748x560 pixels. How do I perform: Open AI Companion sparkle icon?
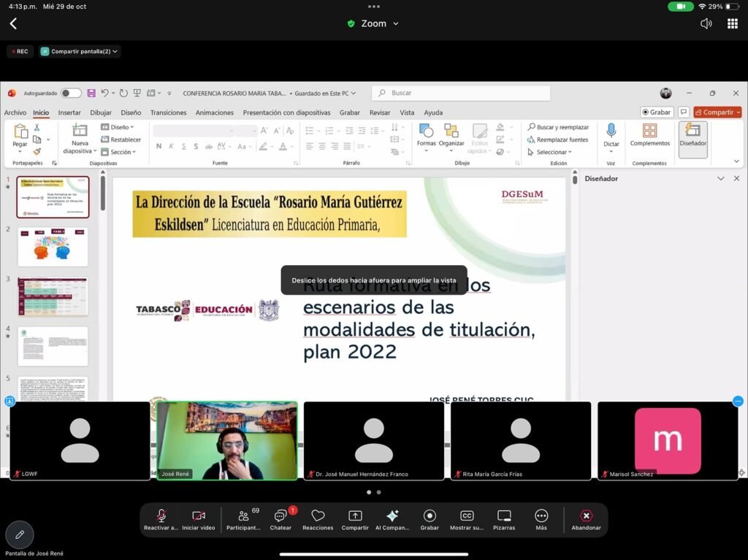(x=392, y=516)
